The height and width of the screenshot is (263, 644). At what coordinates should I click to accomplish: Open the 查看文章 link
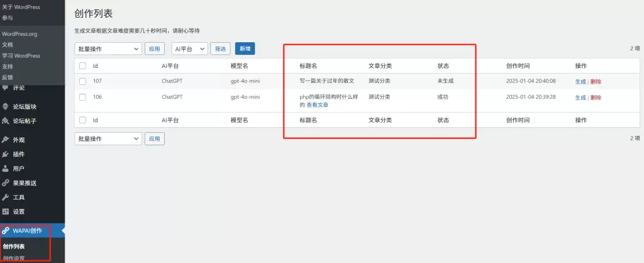coord(318,105)
